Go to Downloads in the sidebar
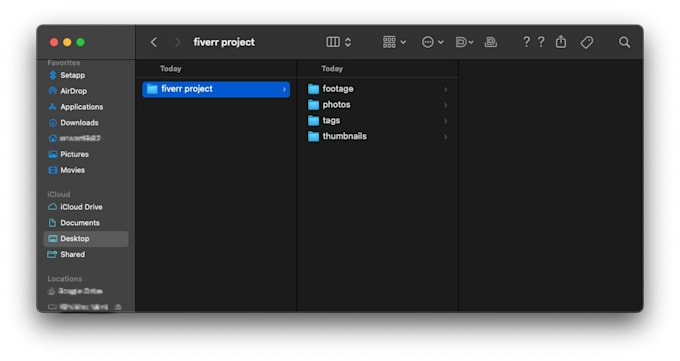 pos(86,123)
